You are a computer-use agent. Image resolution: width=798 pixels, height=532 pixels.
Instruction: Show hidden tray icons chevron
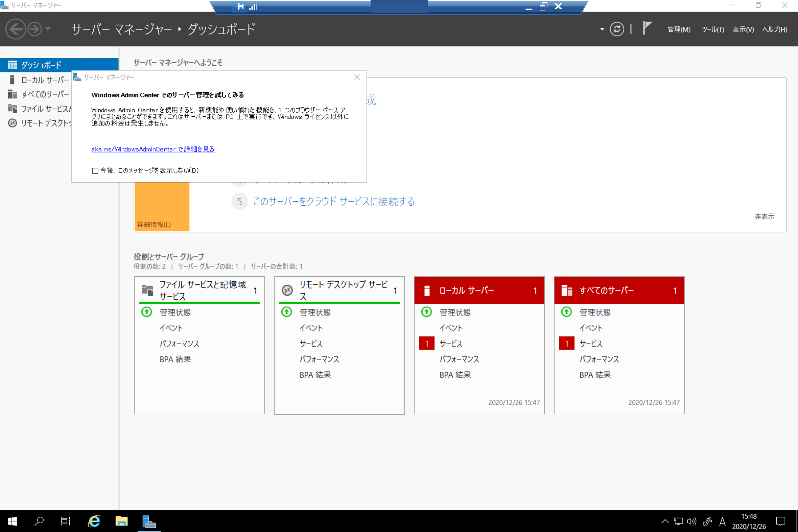(x=665, y=521)
